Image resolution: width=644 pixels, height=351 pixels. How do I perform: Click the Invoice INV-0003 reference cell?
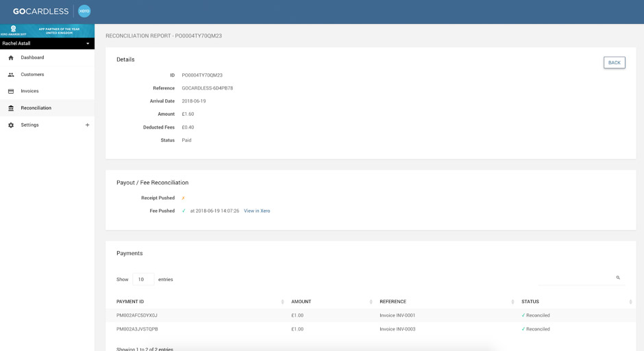[x=397, y=329]
